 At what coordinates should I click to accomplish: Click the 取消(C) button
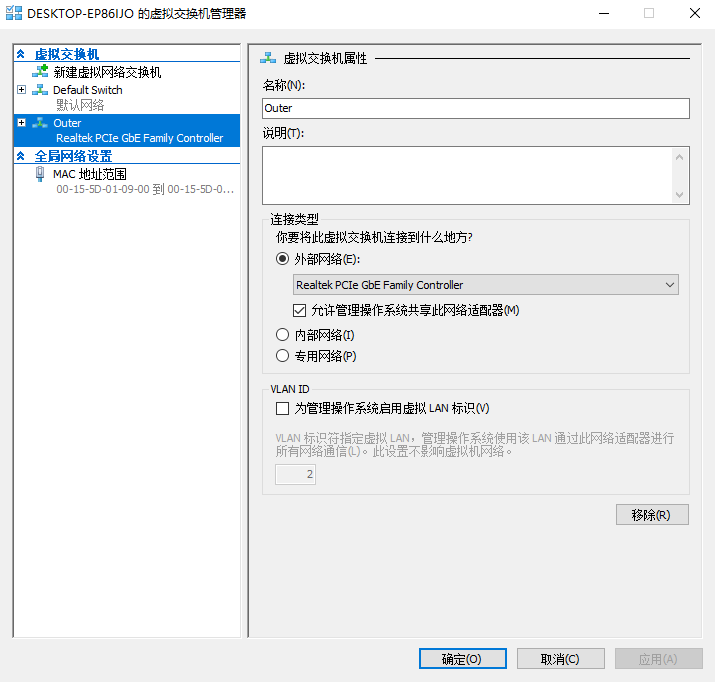click(x=560, y=659)
